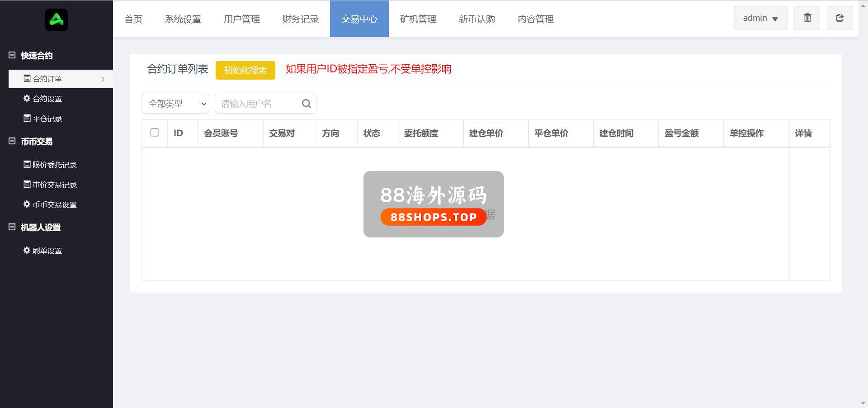Viewport: 868px width, 408px height.
Task: Open 平仓记录 list item in sidebar
Action: [43, 119]
